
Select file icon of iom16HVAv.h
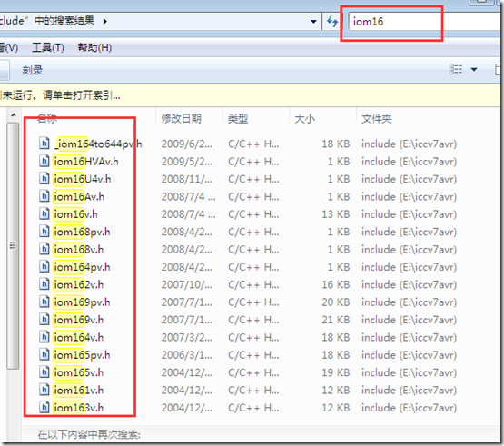pyautogui.click(x=44, y=161)
